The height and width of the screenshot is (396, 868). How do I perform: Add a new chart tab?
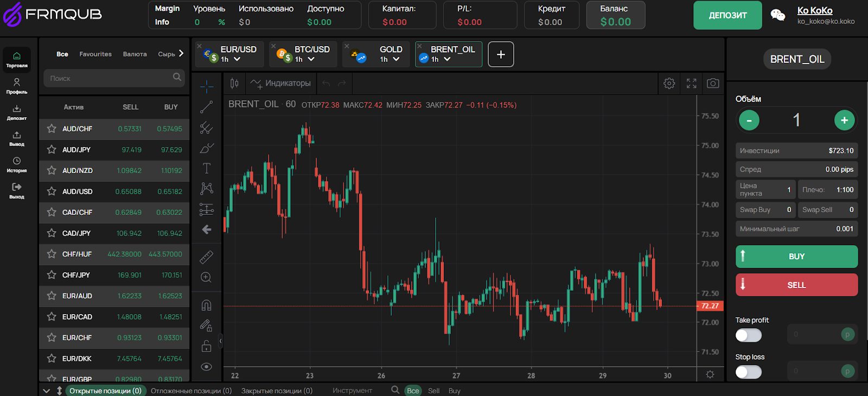point(501,54)
